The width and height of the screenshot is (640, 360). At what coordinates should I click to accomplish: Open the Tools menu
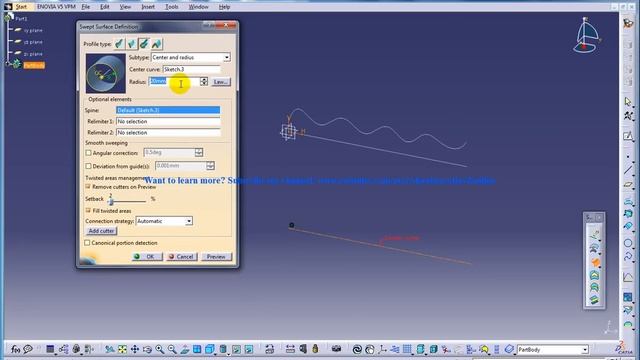pos(172,7)
